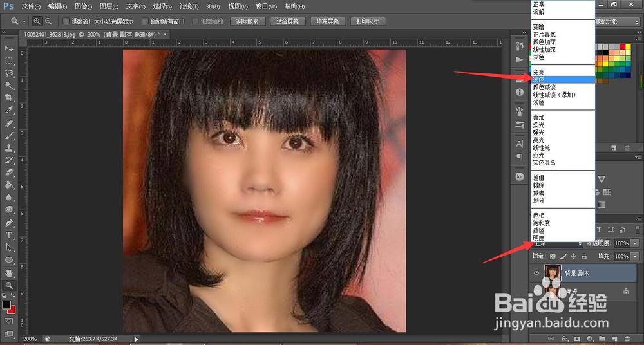
Task: Select the Brush tool
Action: [x=9, y=136]
